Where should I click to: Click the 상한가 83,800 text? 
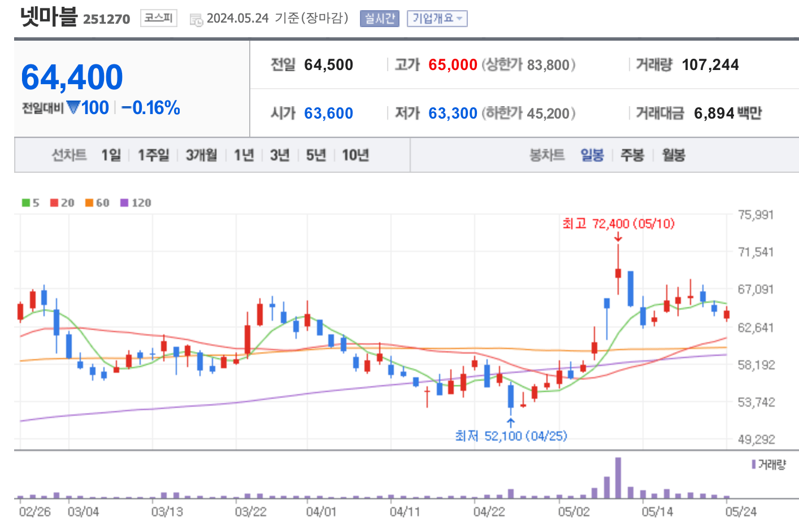pos(528,65)
